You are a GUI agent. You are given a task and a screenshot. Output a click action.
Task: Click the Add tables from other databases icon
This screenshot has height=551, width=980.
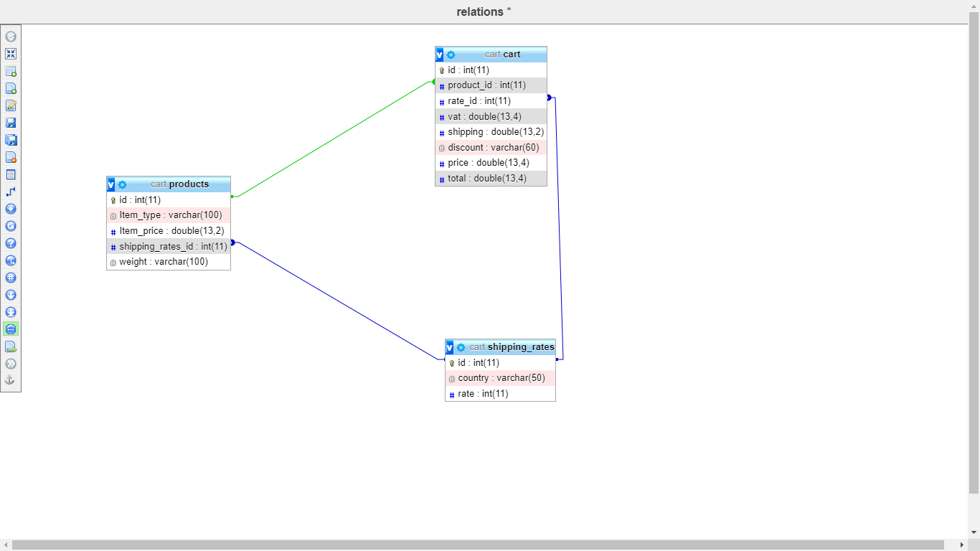(x=11, y=71)
